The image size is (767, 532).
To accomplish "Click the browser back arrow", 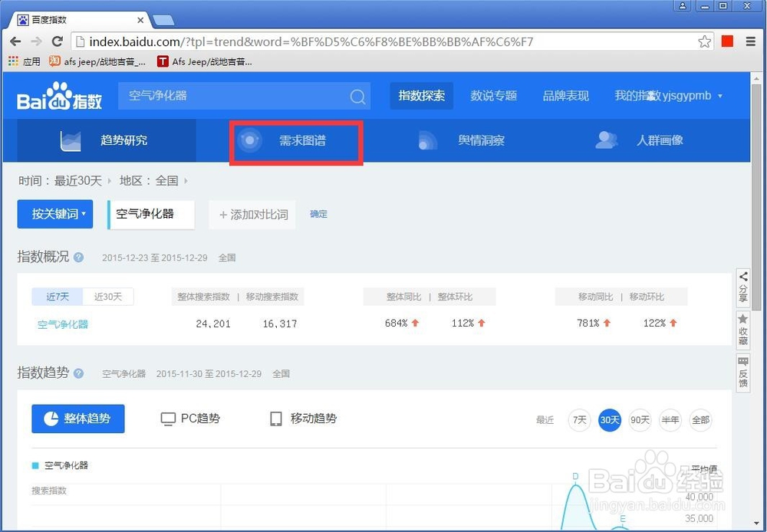I will pos(15,41).
